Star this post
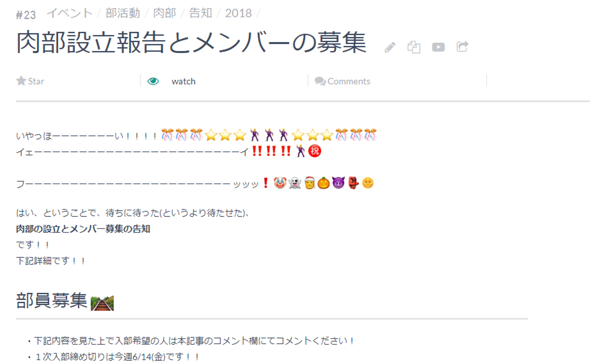 [x=30, y=81]
